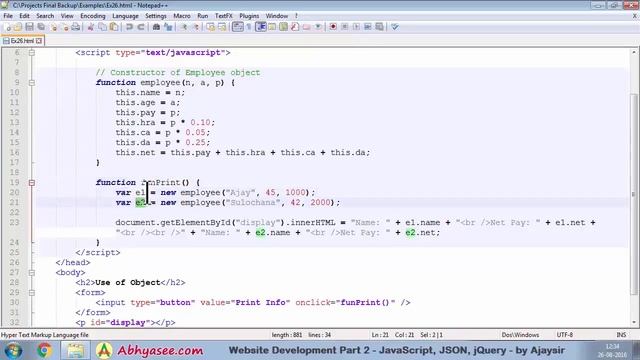Toggle word wrap in toolbar
Viewport: 640px width, 360px height.
point(238,27)
